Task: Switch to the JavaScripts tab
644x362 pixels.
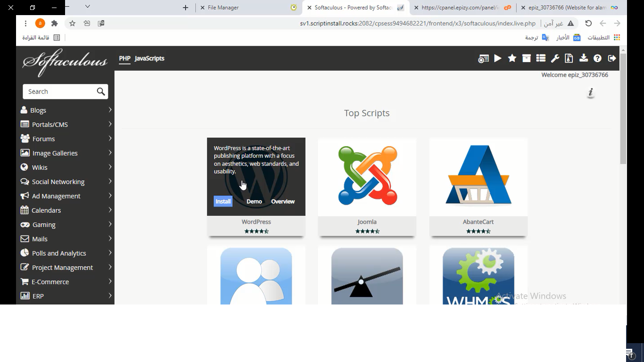Action: click(149, 58)
